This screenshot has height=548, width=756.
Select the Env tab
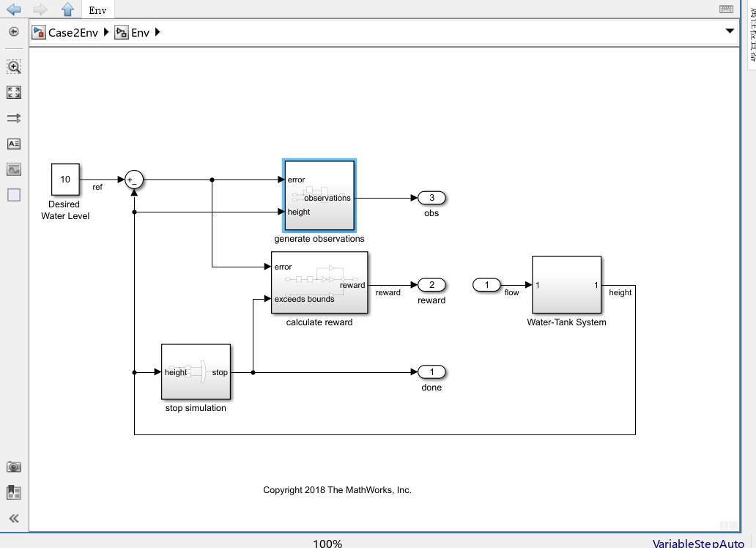point(98,10)
